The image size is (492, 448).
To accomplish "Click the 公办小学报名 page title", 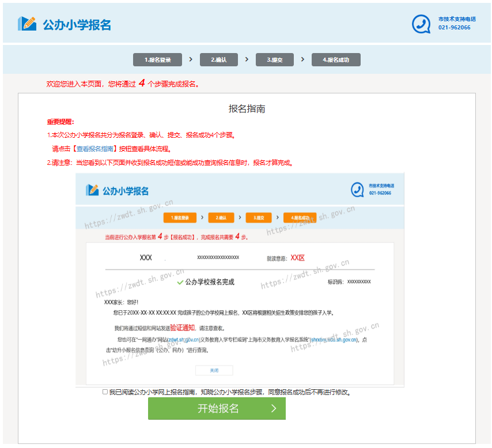I will (77, 25).
